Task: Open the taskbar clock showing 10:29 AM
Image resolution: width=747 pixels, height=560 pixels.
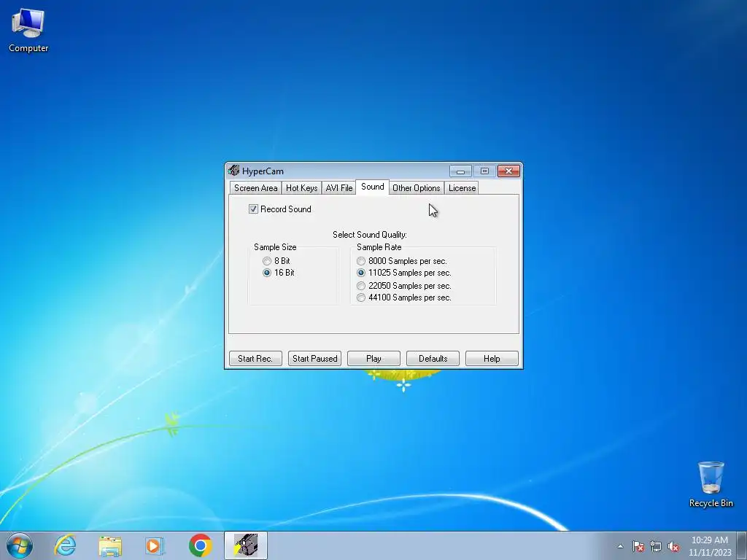Action: tap(709, 545)
